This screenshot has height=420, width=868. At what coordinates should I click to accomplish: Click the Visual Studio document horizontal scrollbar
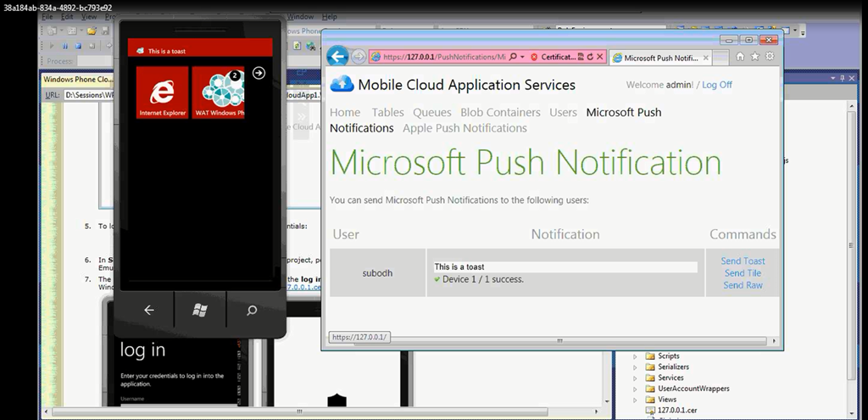click(x=299, y=412)
